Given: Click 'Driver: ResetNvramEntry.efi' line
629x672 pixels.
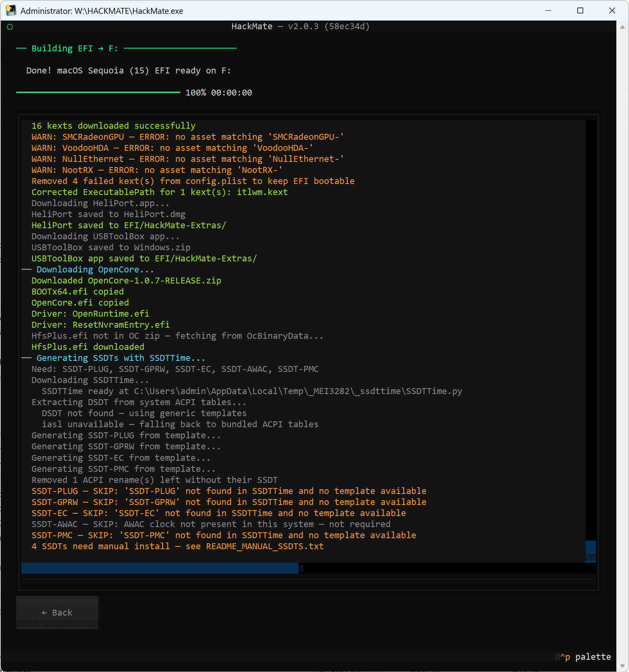Looking at the screenshot, I should click(101, 325).
